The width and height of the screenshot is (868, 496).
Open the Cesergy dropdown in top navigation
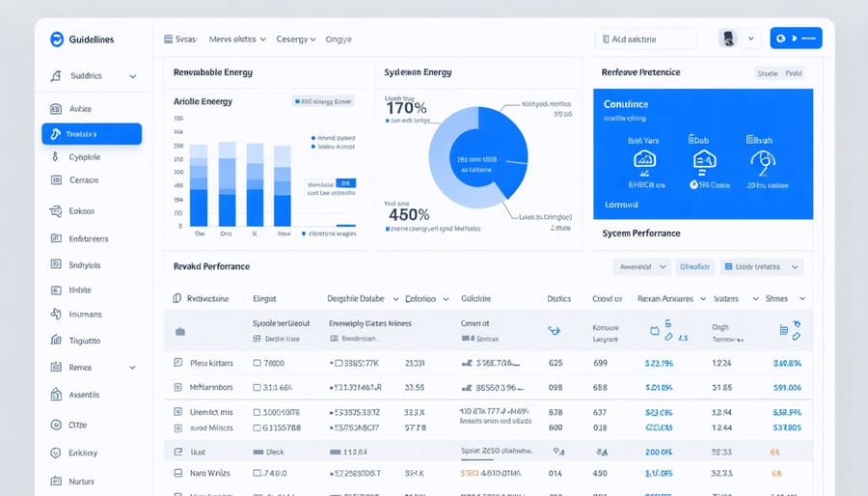(296, 40)
